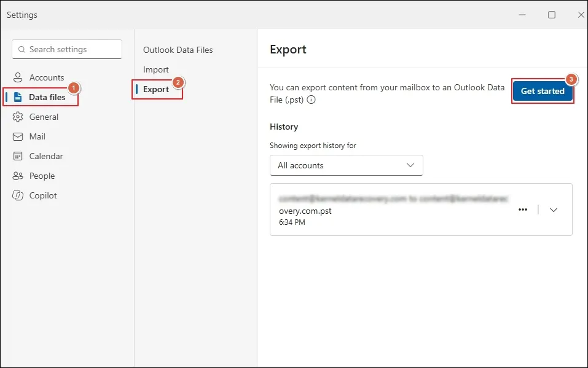Screen dimensions: 588x368
Task: Open Calendar settings label
Action: (x=45, y=156)
